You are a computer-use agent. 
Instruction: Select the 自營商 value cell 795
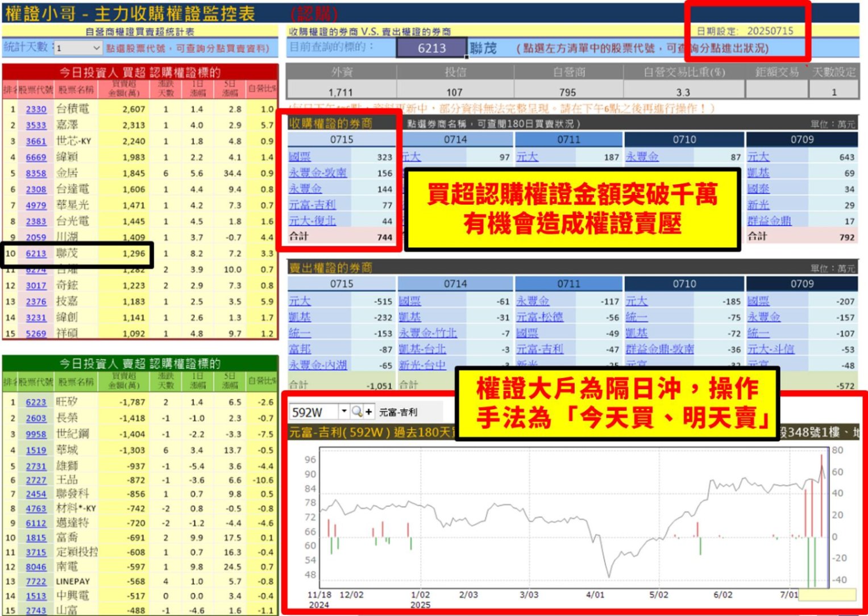click(567, 91)
